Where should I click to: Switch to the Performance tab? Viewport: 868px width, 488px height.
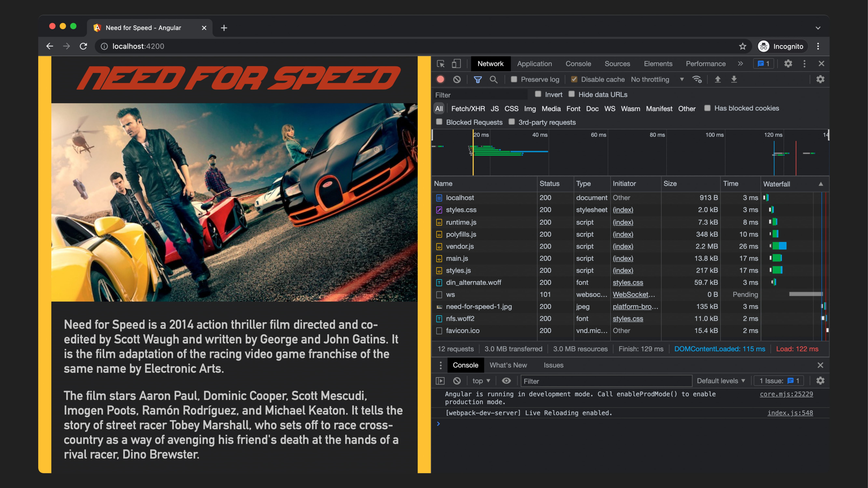click(706, 64)
